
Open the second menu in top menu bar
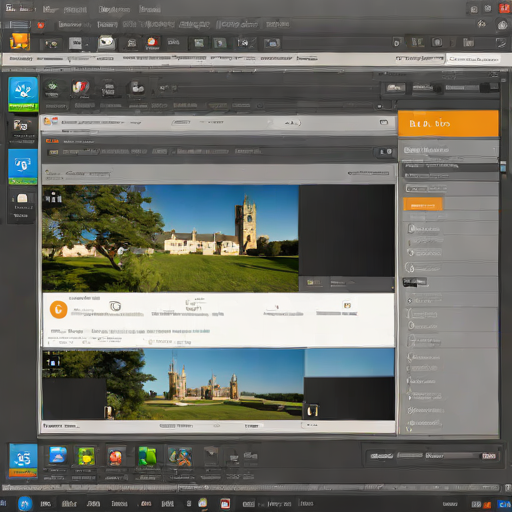coord(65,9)
